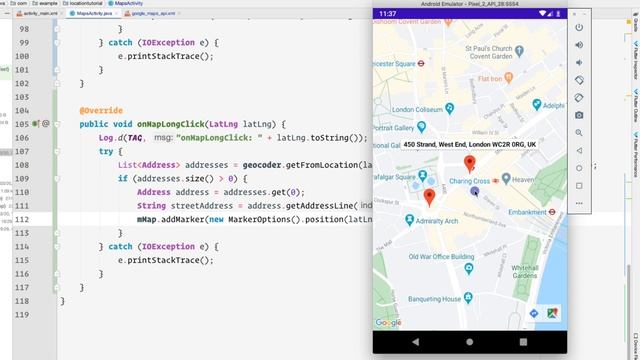Click the override gutter icon on line 105
Screen dimensions: 640x360
pyautogui.click(x=36, y=124)
